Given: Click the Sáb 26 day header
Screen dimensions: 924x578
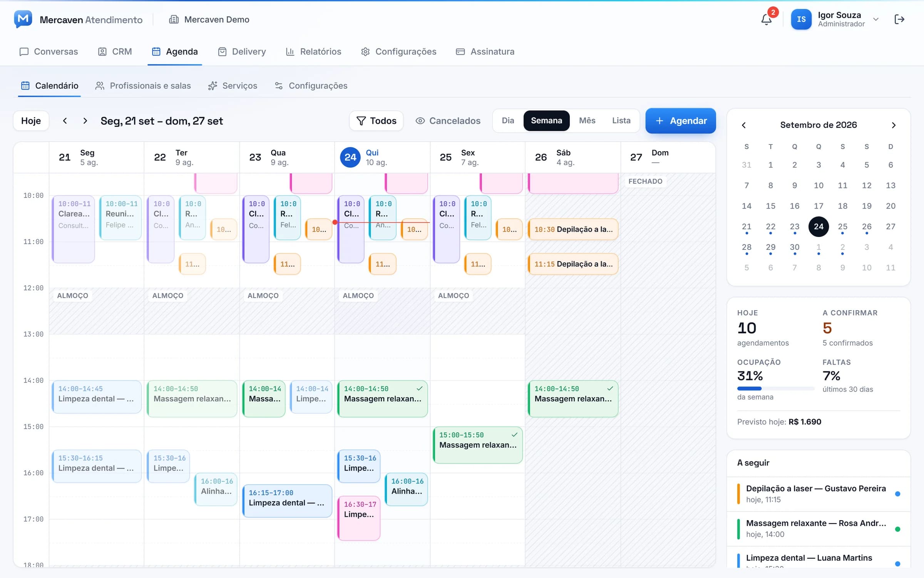Looking at the screenshot, I should 572,157.
